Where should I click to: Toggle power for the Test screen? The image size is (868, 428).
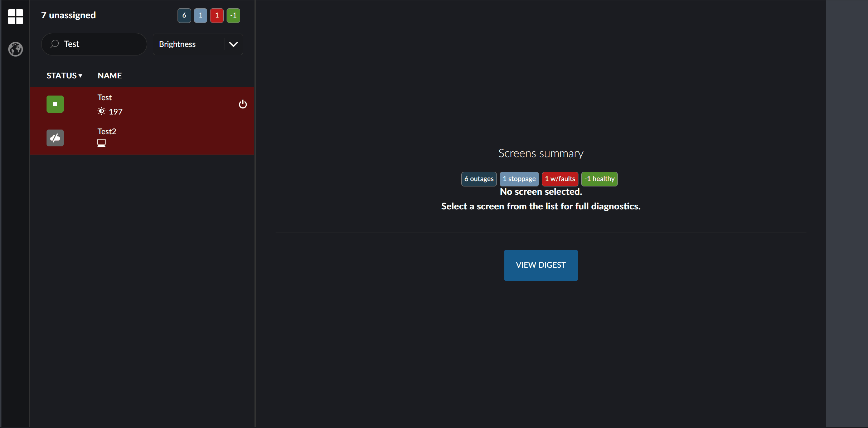(243, 104)
